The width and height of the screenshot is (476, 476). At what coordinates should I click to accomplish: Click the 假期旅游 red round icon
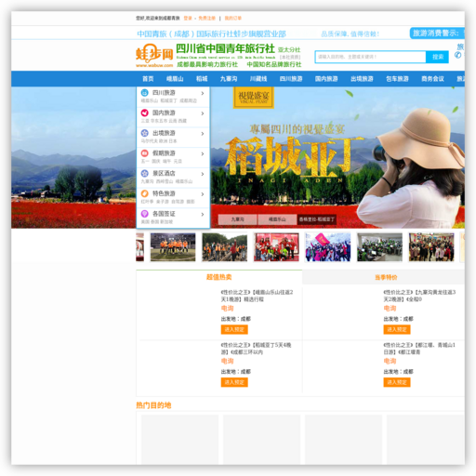tap(144, 153)
